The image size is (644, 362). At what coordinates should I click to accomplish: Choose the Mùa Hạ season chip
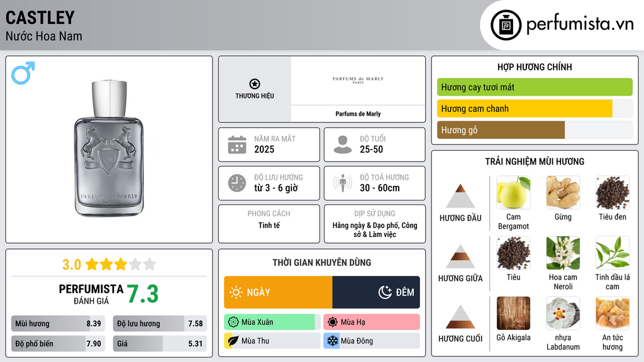point(371,322)
